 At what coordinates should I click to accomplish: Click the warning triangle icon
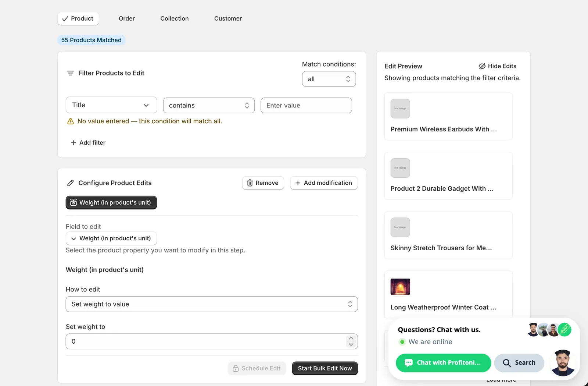coord(71,121)
